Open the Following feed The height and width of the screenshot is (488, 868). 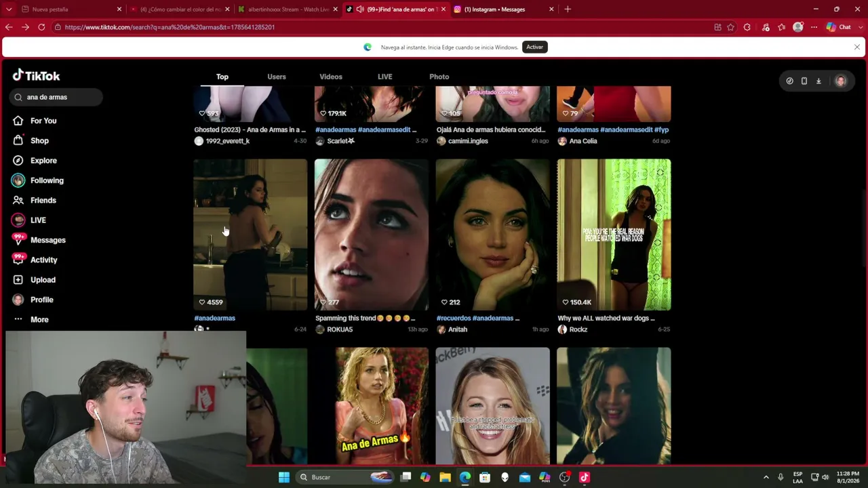(x=37, y=180)
